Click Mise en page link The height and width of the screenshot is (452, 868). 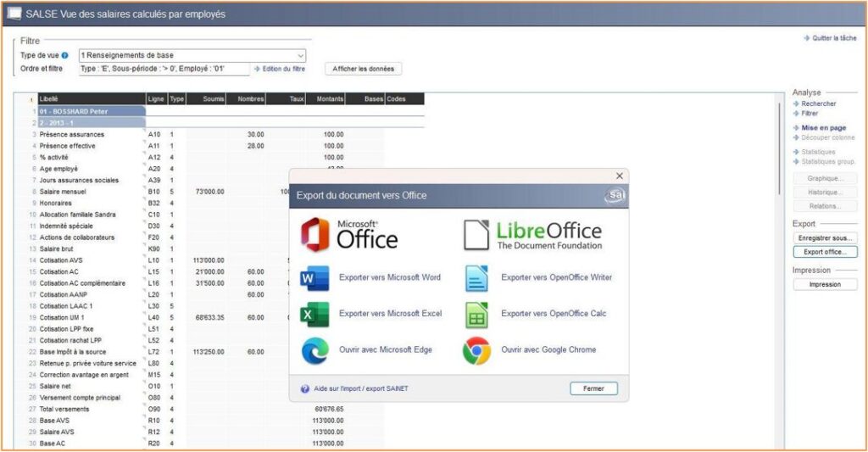point(824,128)
